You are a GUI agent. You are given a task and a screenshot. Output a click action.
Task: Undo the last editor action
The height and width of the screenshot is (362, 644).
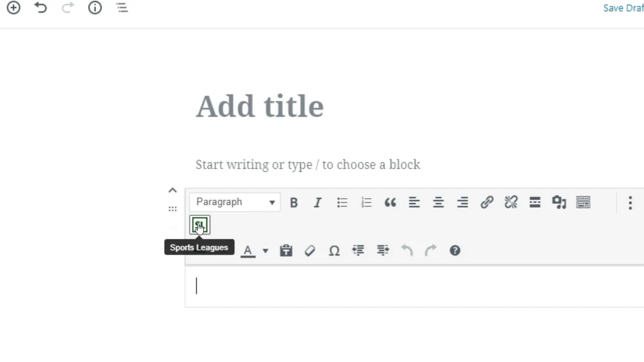[41, 8]
